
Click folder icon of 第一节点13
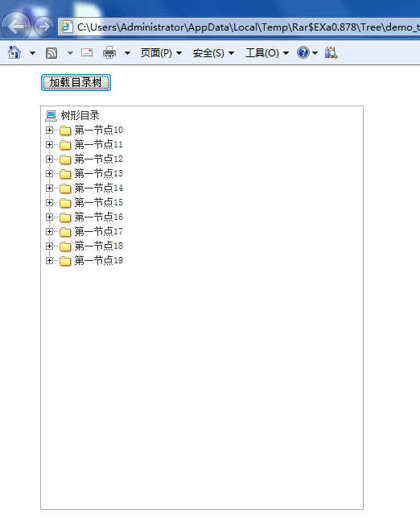(x=65, y=174)
